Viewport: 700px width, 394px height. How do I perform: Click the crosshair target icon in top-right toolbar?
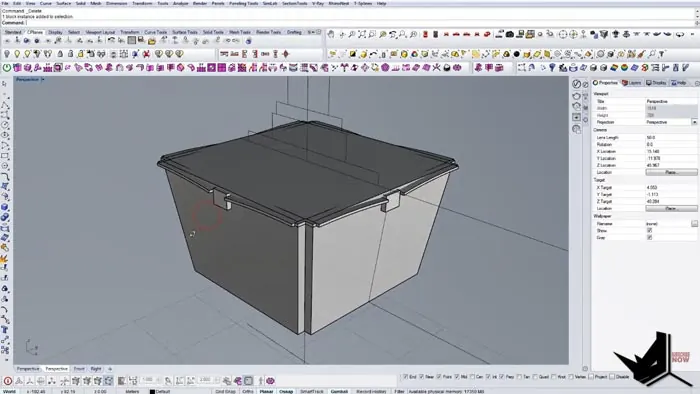tap(563, 34)
